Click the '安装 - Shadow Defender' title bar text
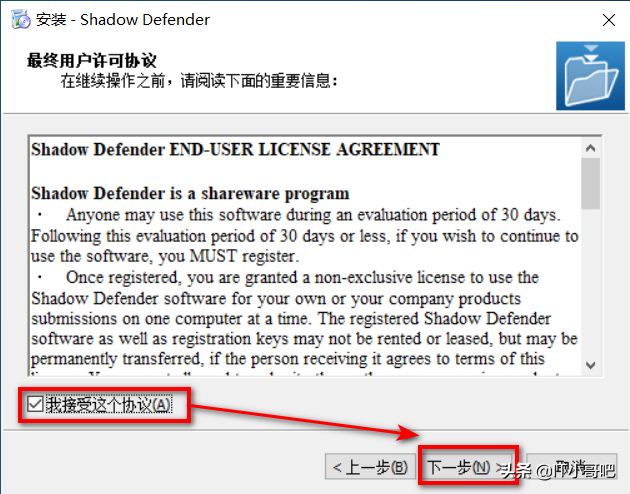The height and width of the screenshot is (494, 630). (123, 20)
